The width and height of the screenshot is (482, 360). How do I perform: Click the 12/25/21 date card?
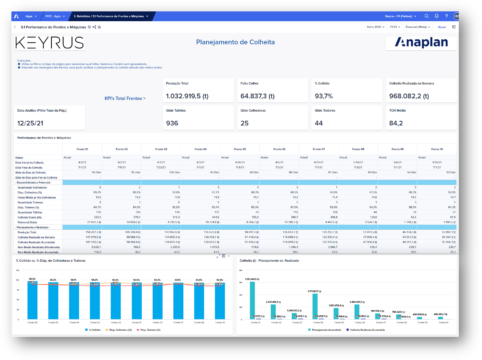[49, 117]
